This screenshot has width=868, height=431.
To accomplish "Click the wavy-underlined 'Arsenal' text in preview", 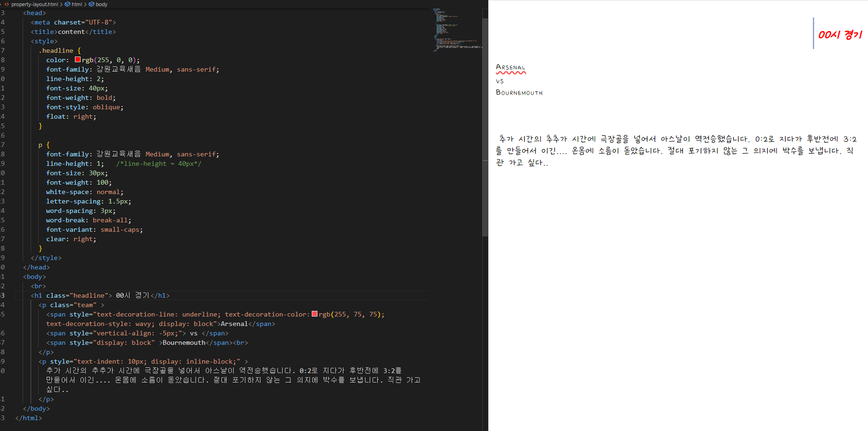I will click(511, 68).
